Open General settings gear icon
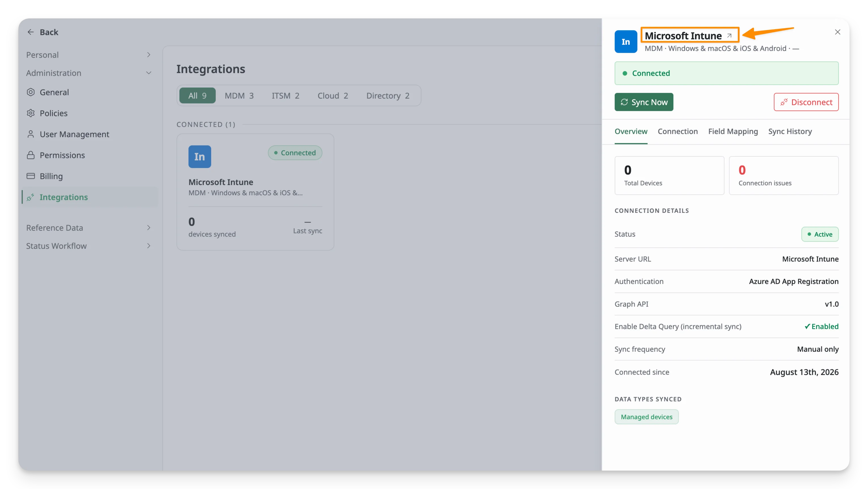Image resolution: width=868 pixels, height=489 pixels. [x=31, y=92]
